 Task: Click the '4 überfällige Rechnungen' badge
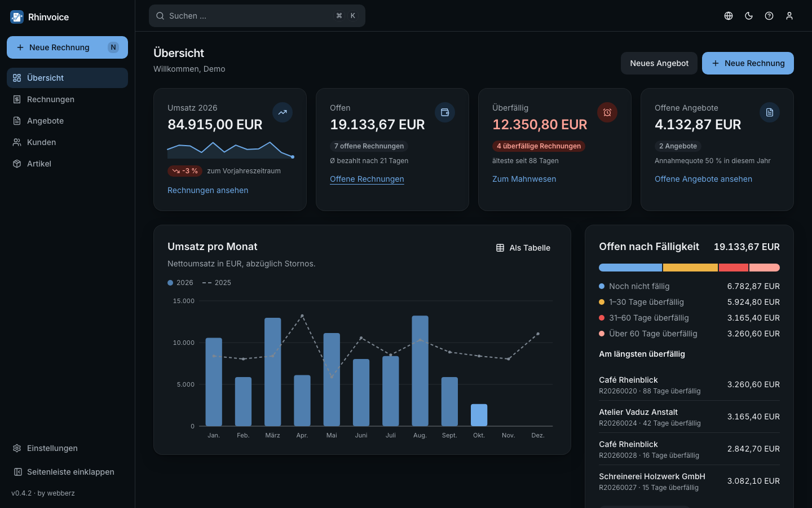pos(539,146)
